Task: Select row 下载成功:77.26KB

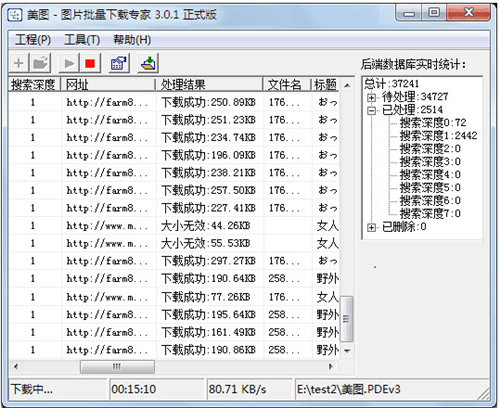Action: click(174, 297)
